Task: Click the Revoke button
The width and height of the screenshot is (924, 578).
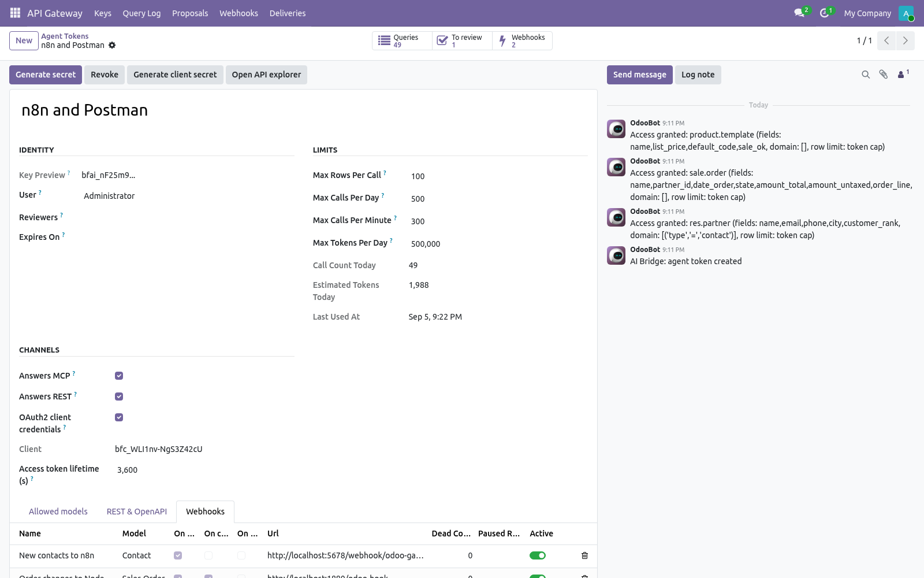Action: [105, 75]
